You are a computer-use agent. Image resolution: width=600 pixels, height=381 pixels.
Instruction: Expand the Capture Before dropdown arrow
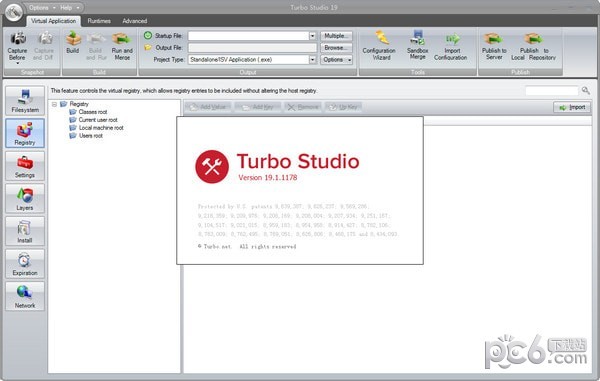coord(18,64)
